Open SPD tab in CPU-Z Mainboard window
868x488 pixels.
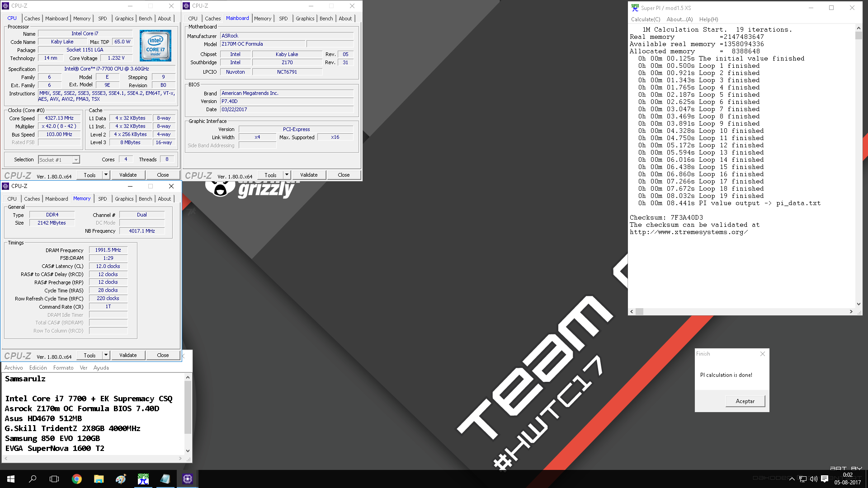tap(283, 19)
